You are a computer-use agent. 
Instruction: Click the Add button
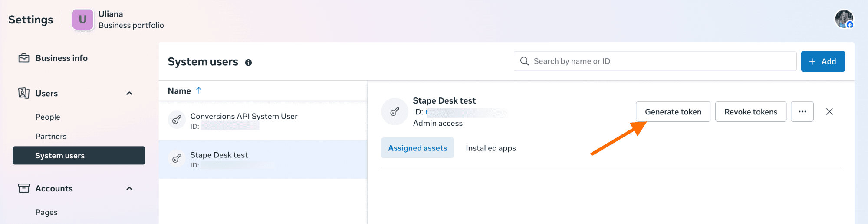[823, 61]
